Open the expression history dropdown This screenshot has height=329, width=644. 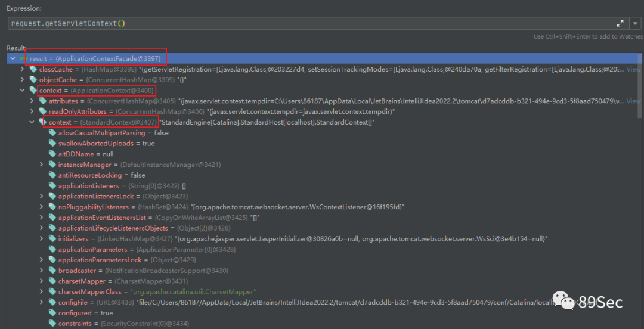(636, 23)
